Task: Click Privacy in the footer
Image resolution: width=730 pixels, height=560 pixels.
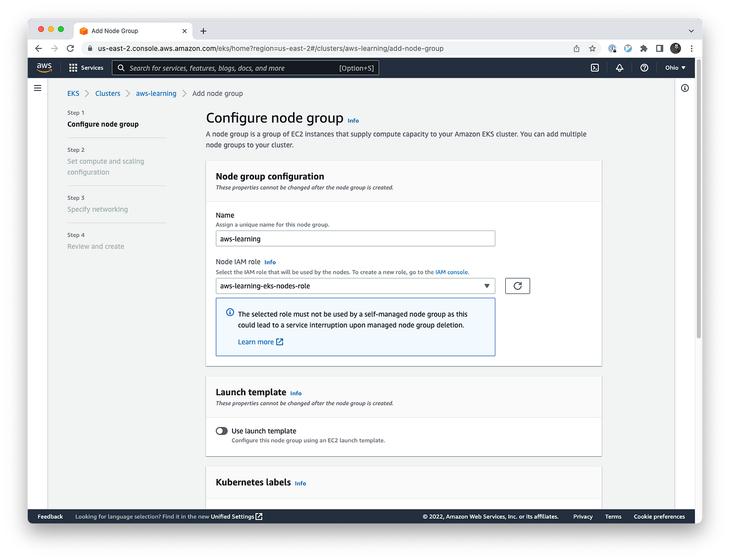Action: click(x=583, y=517)
